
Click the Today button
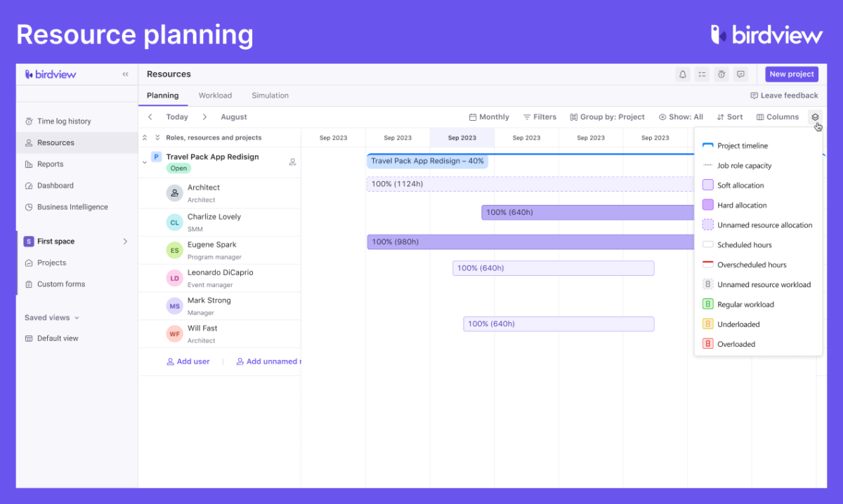tap(177, 117)
